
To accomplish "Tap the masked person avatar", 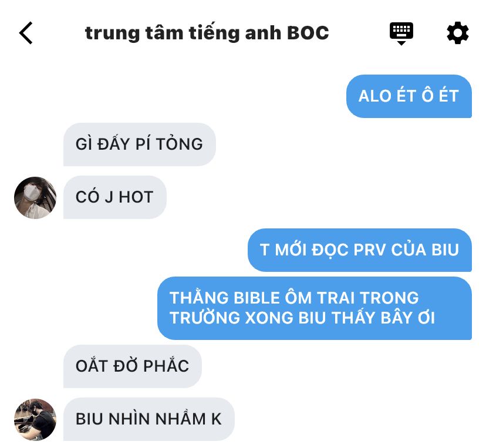I will [x=35, y=198].
